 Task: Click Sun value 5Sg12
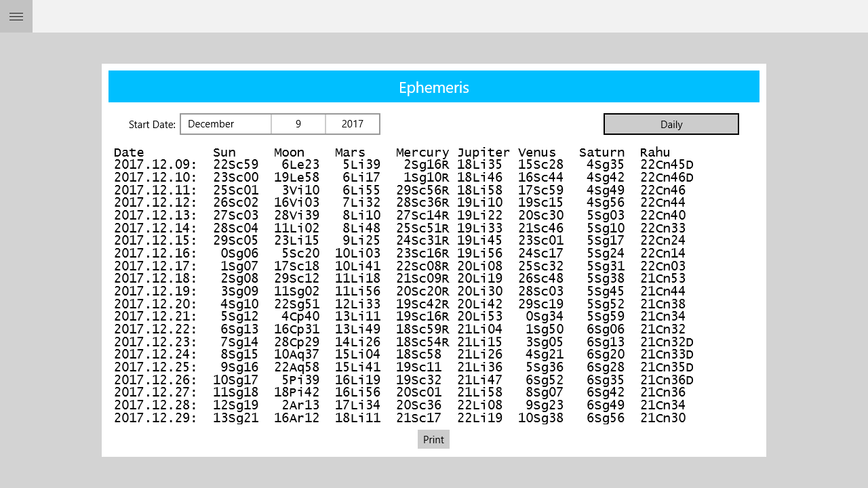240,317
